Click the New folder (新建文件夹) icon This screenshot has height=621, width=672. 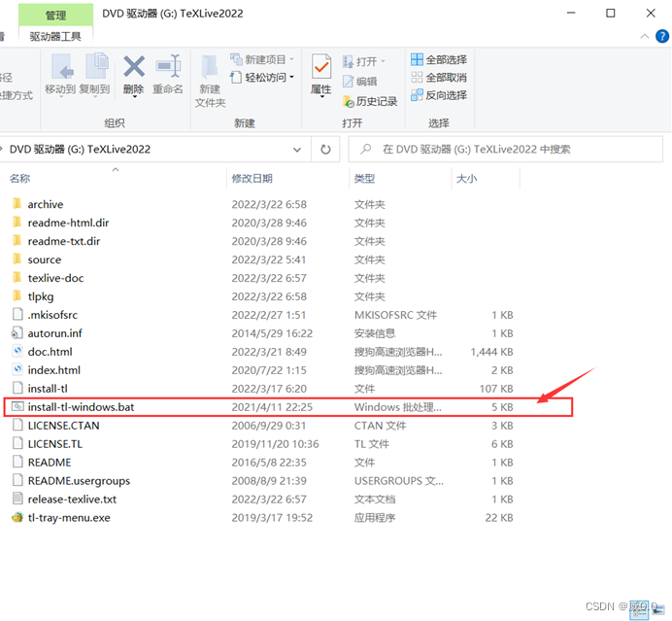210,66
